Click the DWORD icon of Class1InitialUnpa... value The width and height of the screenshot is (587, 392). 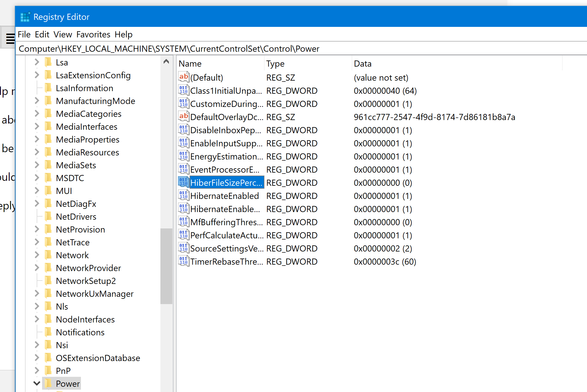pos(183,90)
